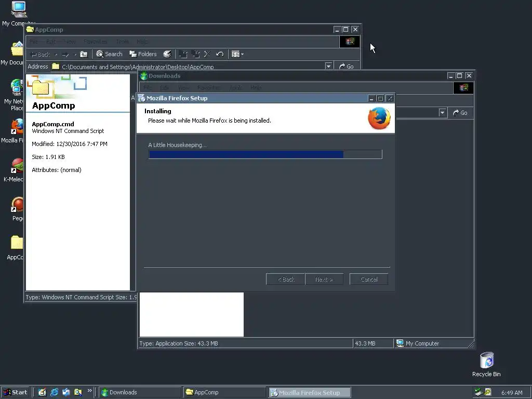Image resolution: width=532 pixels, height=399 pixels.
Task: Click Back button in Firefox Setup
Action: tap(285, 279)
